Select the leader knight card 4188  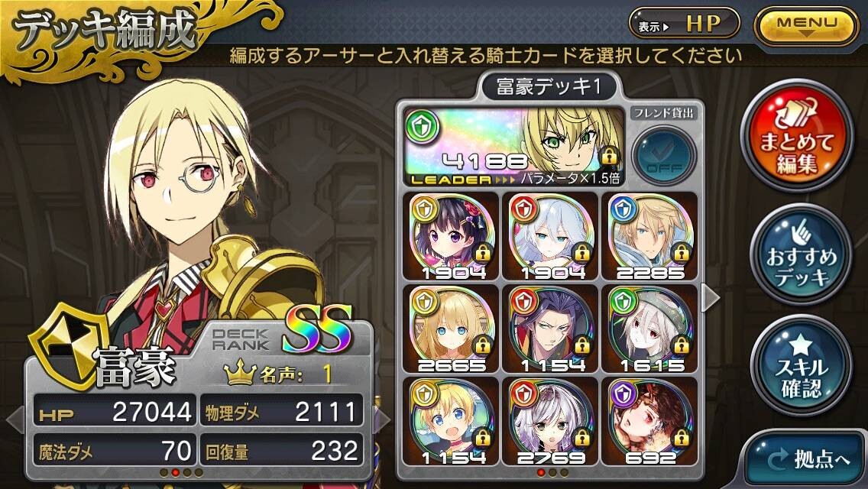click(x=513, y=146)
